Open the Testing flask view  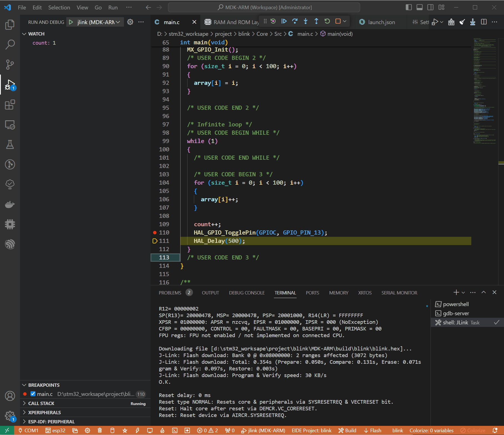click(x=10, y=144)
